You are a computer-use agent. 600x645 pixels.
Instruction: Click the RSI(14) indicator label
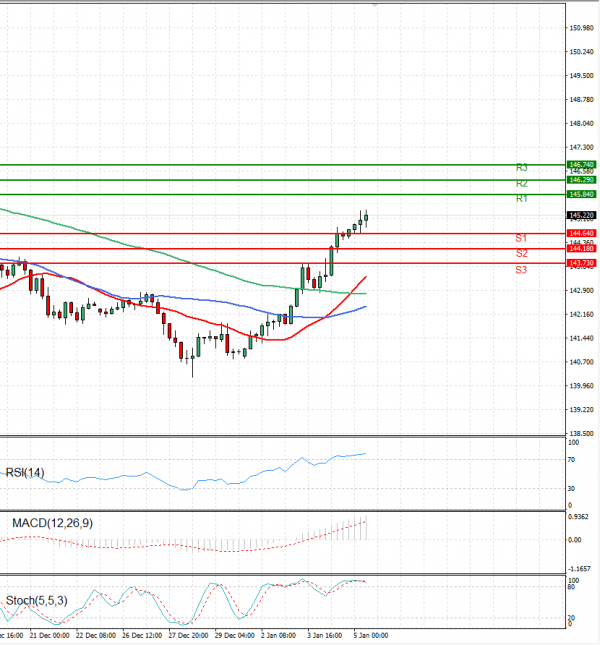25,473
